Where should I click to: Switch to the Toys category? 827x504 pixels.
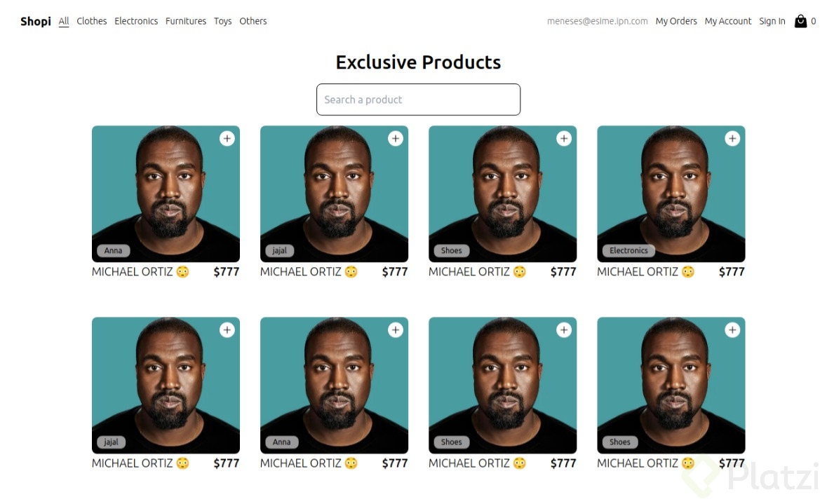pos(223,21)
